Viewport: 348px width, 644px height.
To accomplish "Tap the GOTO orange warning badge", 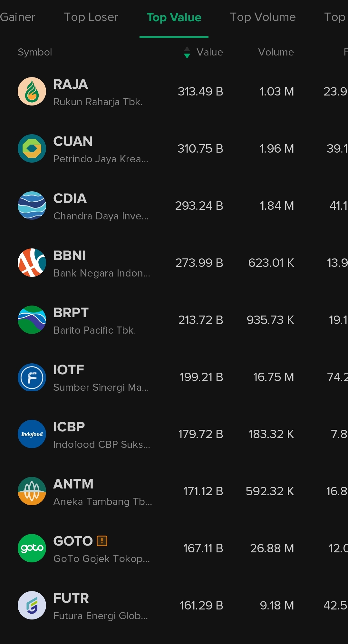I will tap(102, 541).
